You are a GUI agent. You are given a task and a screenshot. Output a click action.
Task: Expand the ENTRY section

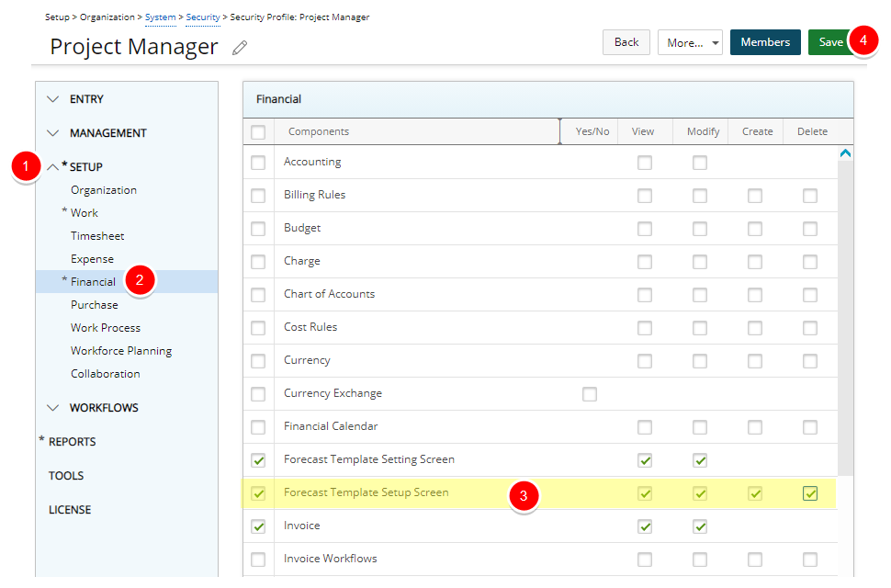pos(53,99)
